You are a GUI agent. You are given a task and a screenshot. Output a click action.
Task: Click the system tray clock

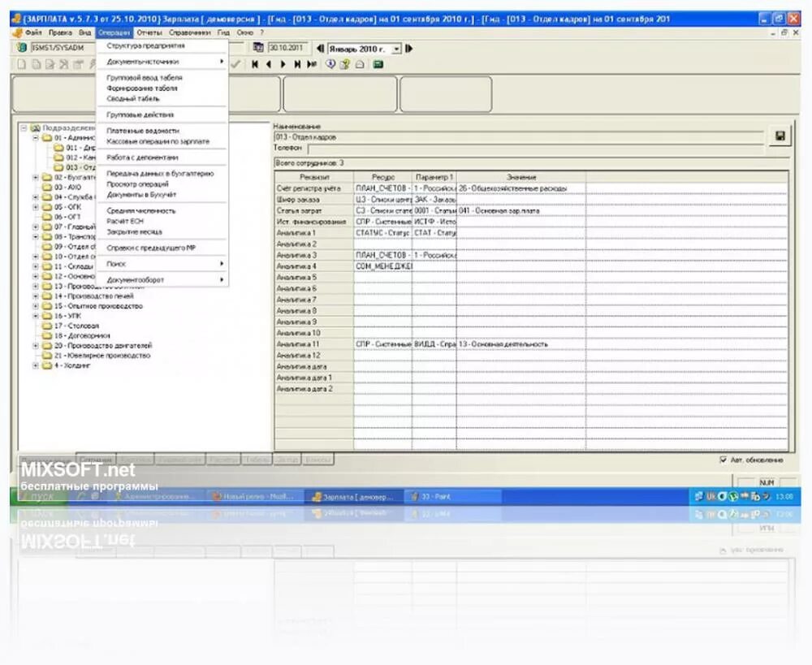pyautogui.click(x=784, y=496)
